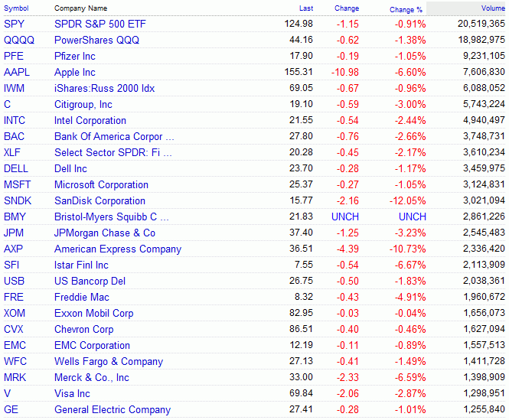Select American Express Company link

(118, 249)
